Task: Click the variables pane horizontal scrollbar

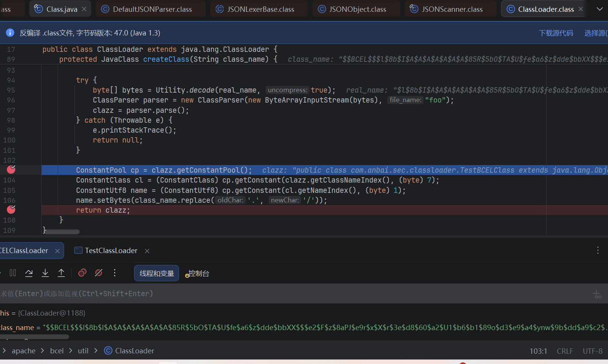Action: pyautogui.click(x=34, y=337)
